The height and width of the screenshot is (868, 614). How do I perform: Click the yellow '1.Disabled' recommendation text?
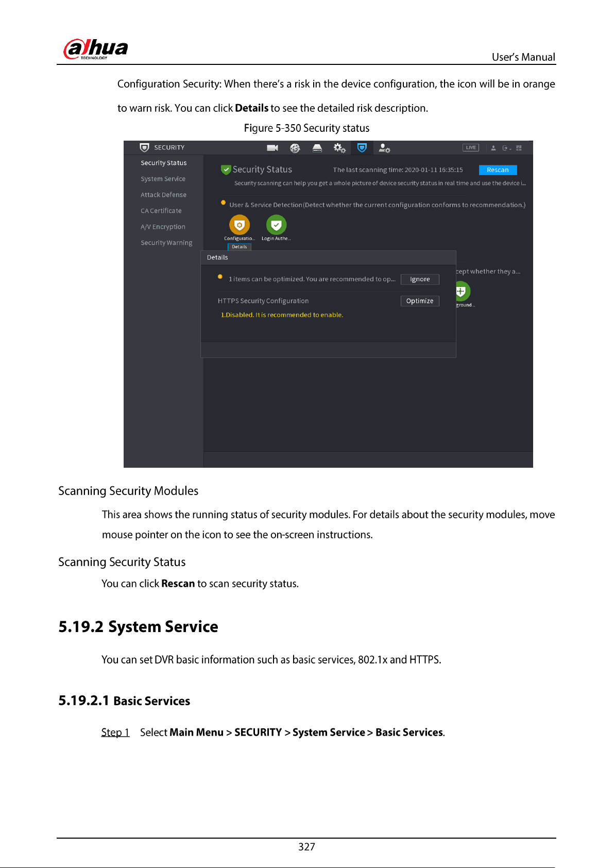(282, 315)
